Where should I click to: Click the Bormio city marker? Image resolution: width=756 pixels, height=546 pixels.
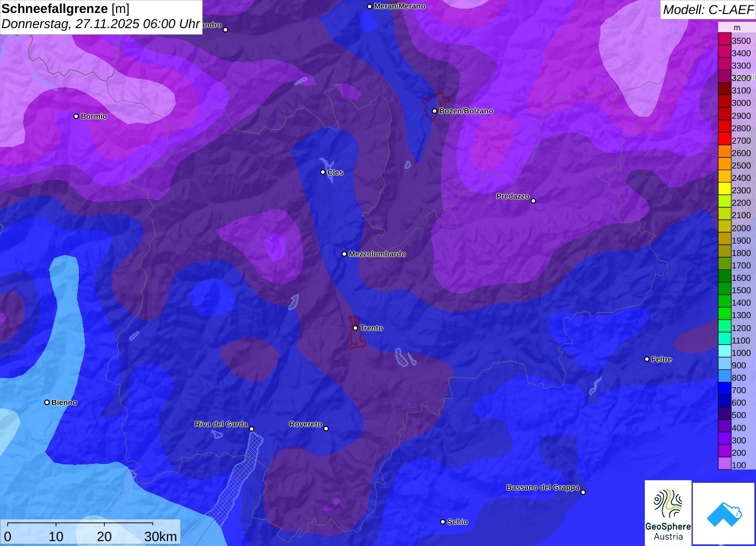pyautogui.click(x=76, y=116)
